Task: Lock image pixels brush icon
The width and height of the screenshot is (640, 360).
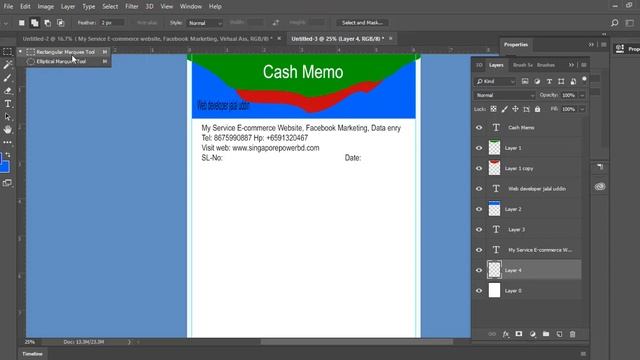Action: click(504, 109)
